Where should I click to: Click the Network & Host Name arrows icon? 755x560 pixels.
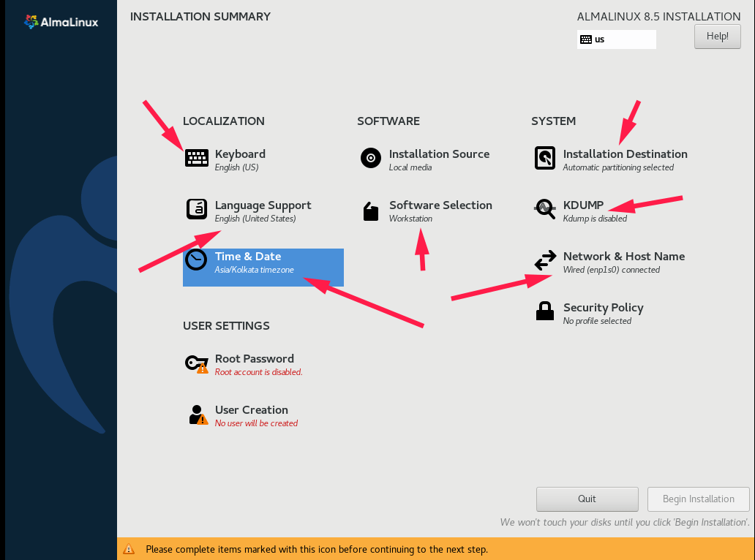(544, 260)
